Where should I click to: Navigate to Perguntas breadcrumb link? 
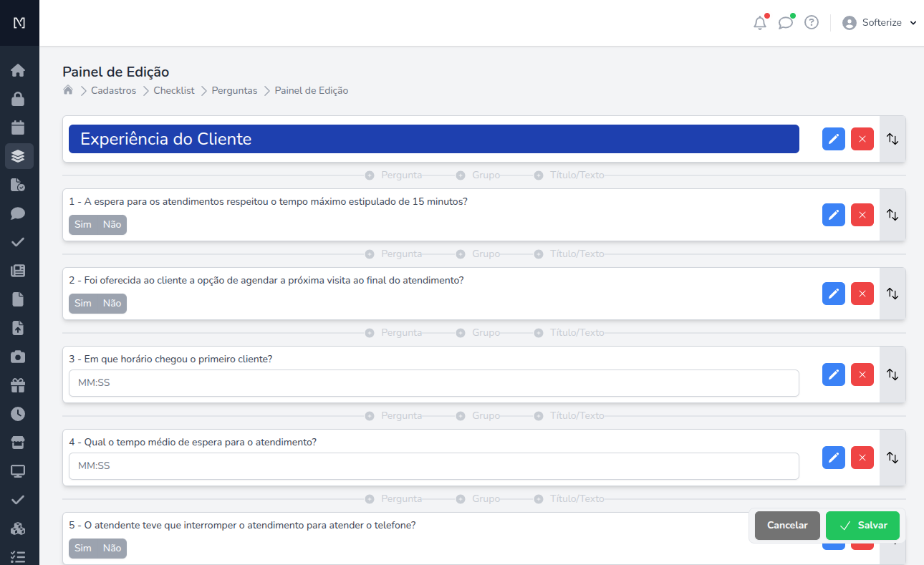234,91
